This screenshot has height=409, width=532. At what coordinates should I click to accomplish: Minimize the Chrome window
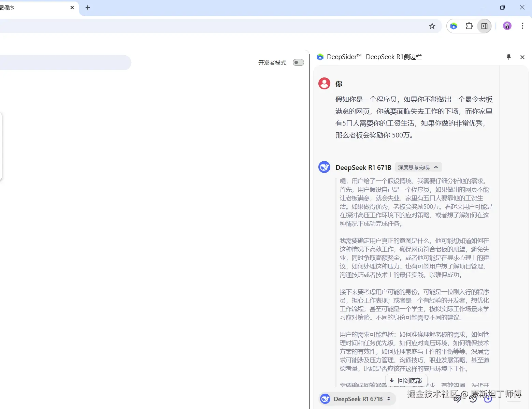point(483,7)
